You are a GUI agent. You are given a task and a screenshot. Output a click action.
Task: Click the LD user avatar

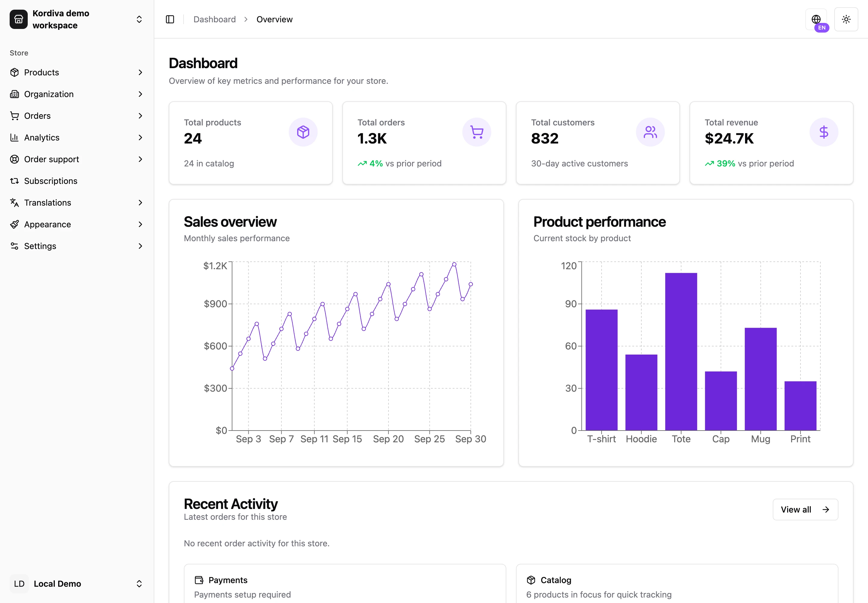click(19, 584)
